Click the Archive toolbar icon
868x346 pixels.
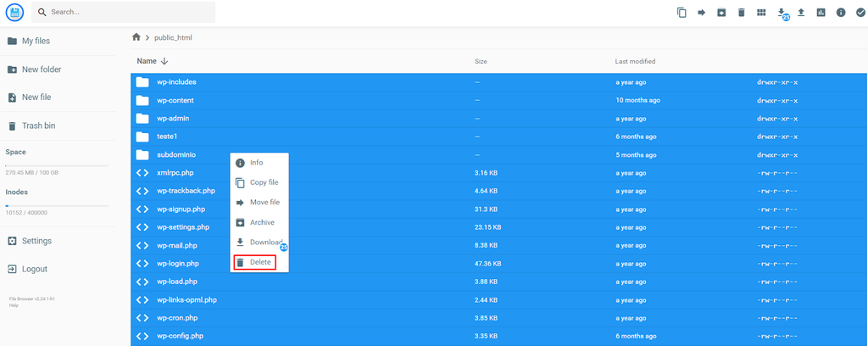click(721, 12)
